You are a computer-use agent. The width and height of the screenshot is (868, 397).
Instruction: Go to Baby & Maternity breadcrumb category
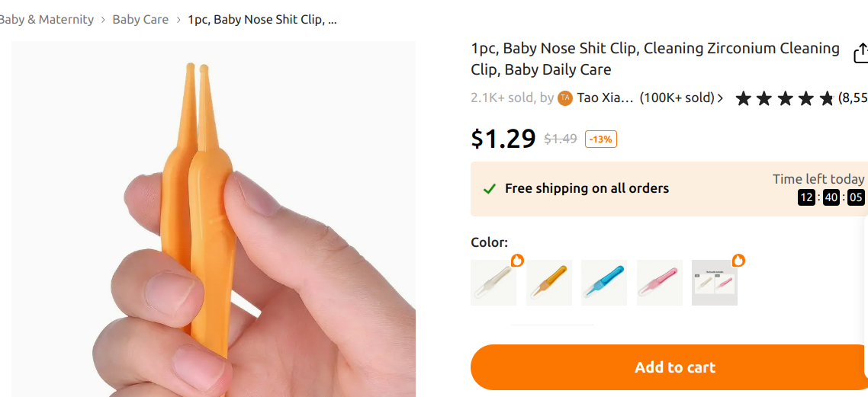pos(46,20)
